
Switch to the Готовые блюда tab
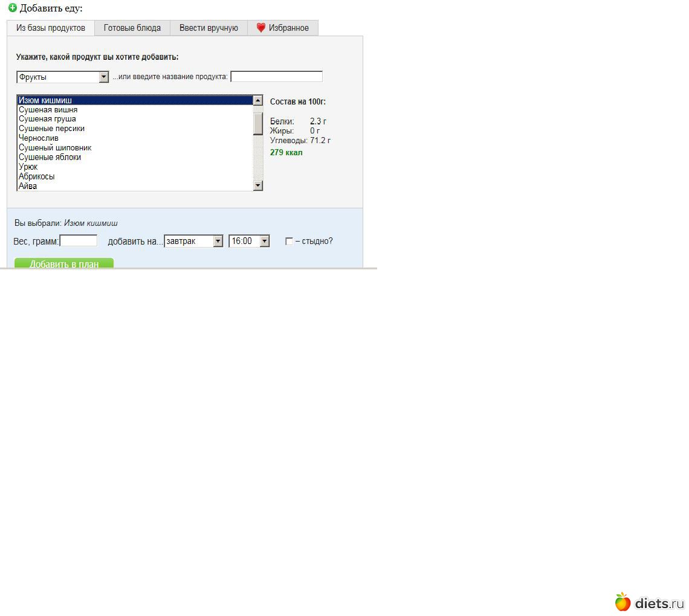[132, 28]
